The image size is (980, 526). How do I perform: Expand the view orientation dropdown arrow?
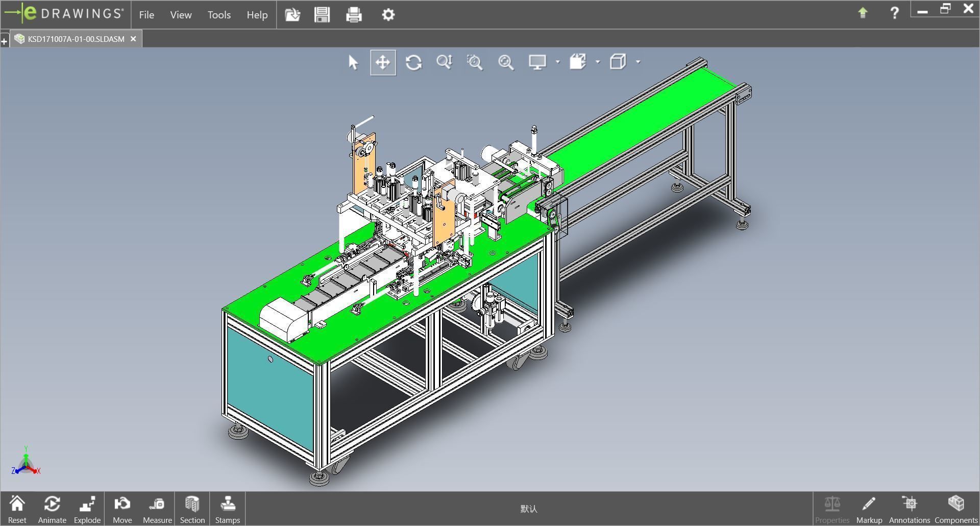pos(638,62)
